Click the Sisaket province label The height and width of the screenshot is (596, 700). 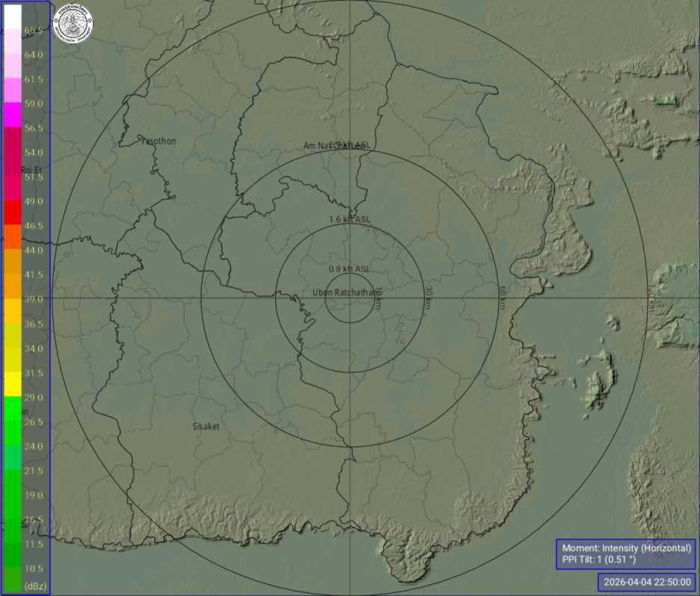pyautogui.click(x=205, y=427)
